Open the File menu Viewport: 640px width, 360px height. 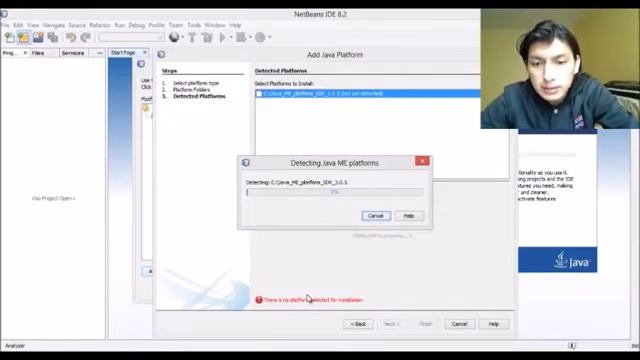[x=5, y=25]
